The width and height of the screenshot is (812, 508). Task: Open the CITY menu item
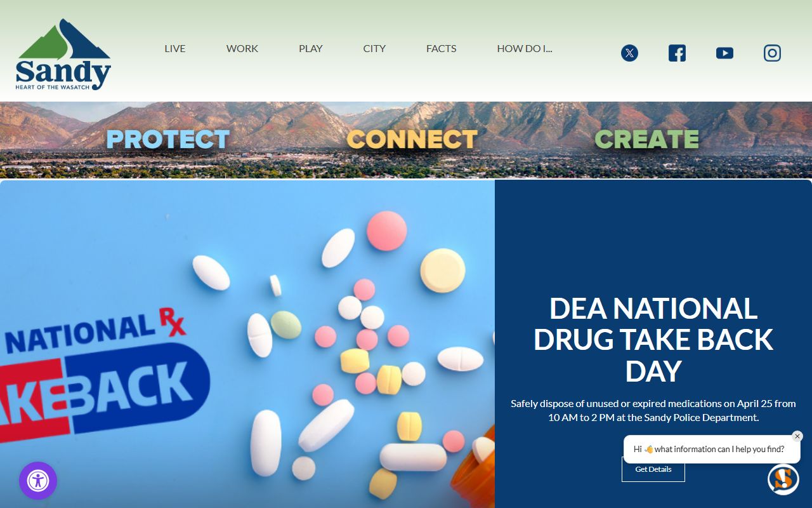click(x=374, y=48)
